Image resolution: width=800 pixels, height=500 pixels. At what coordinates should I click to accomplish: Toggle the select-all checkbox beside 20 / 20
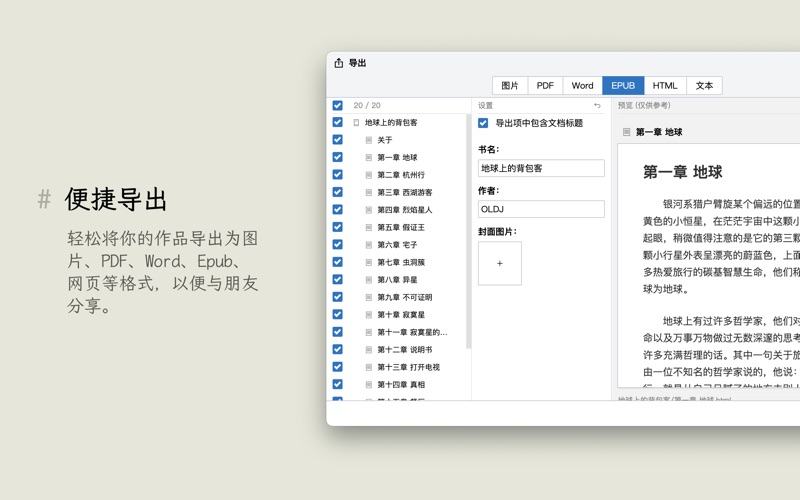[x=337, y=105]
